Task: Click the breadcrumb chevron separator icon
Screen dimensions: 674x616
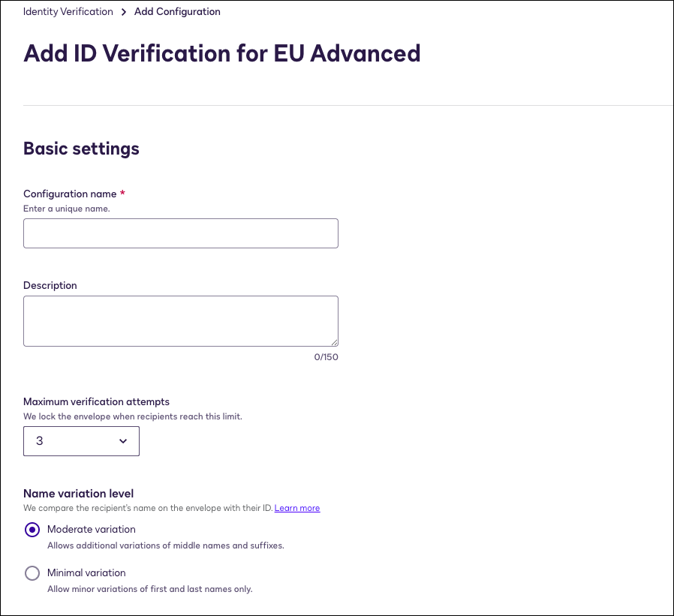Action: (x=124, y=12)
